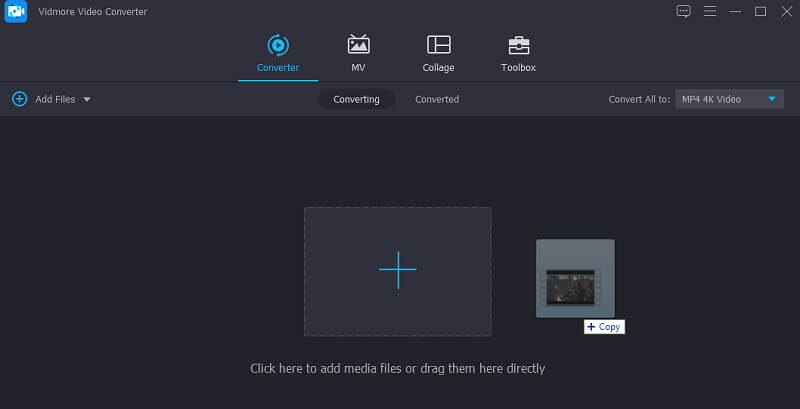Image resolution: width=800 pixels, height=409 pixels.
Task: Click the Add Files plus icon
Action: 19,99
